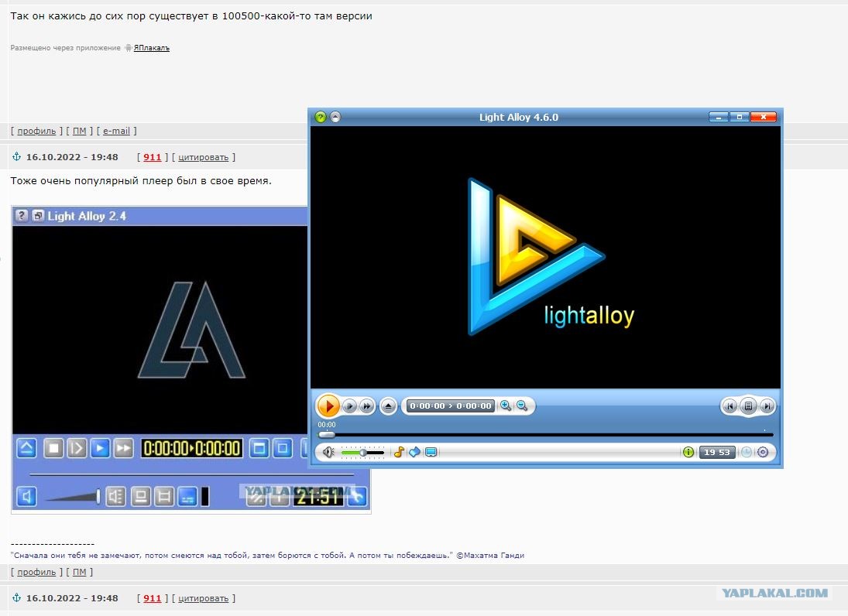848x616 pixels.
Task: Click the fullscreen square button in Light Alloy 2.4
Action: [283, 448]
